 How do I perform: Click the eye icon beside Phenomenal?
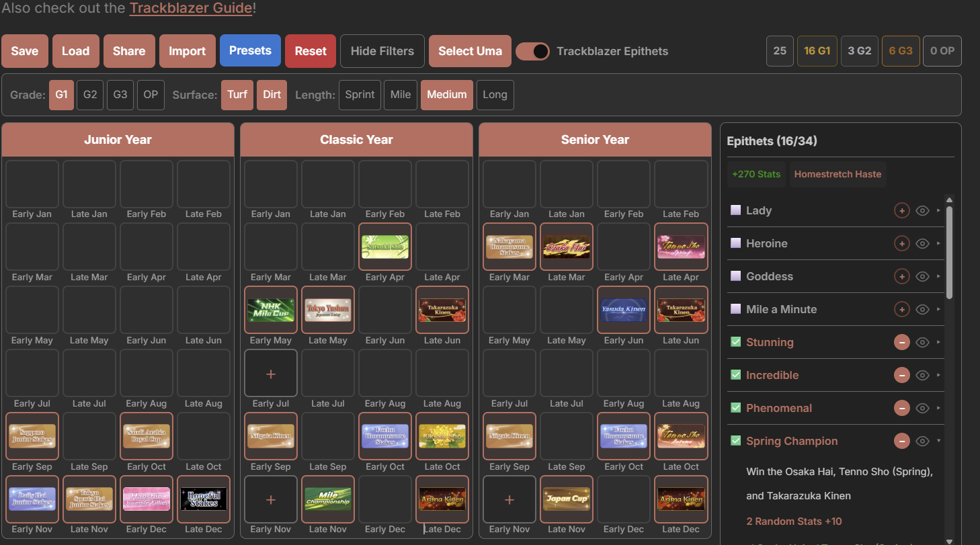pos(923,408)
